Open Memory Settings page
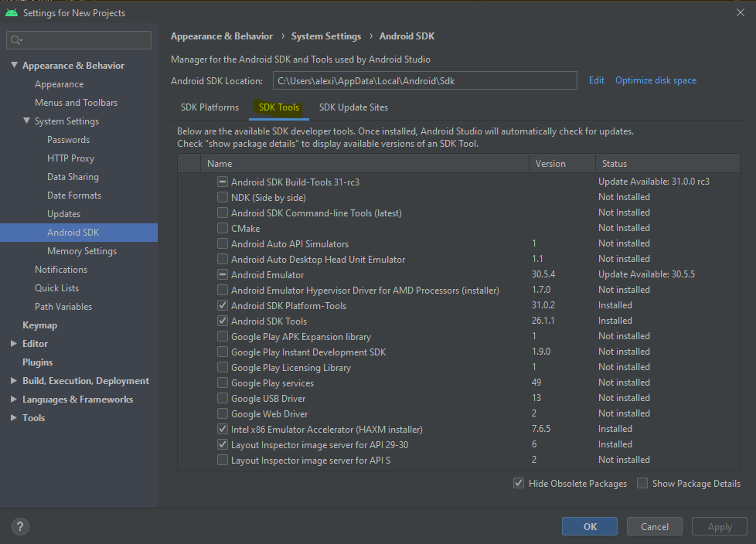The image size is (756, 544). pyautogui.click(x=82, y=251)
